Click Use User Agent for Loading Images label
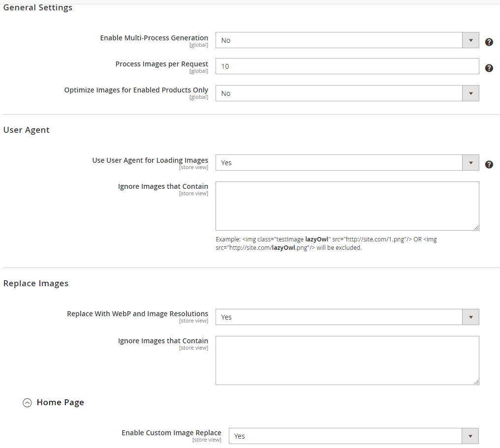The width and height of the screenshot is (500, 448). tap(150, 160)
